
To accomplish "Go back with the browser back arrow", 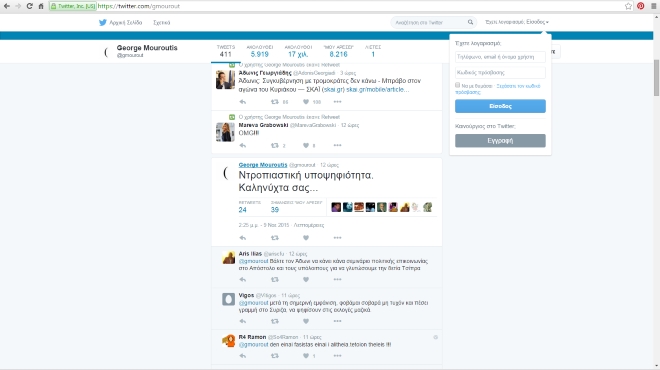I will 7,6.
